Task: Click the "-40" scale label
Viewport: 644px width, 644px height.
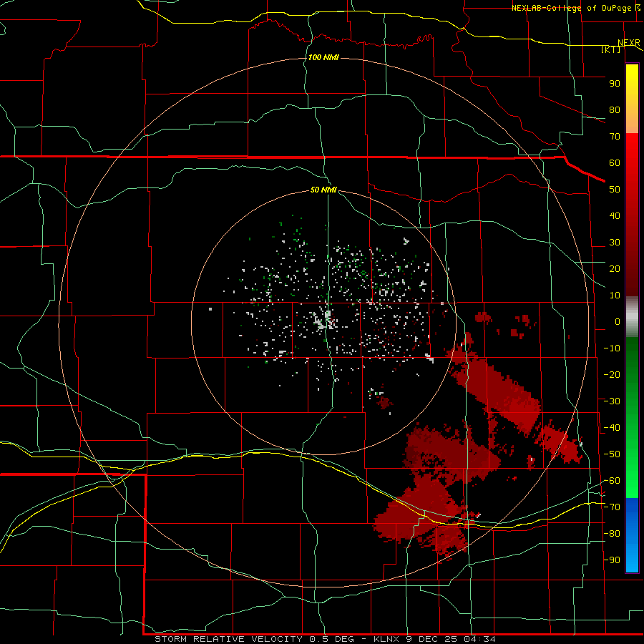Action: 612,428
